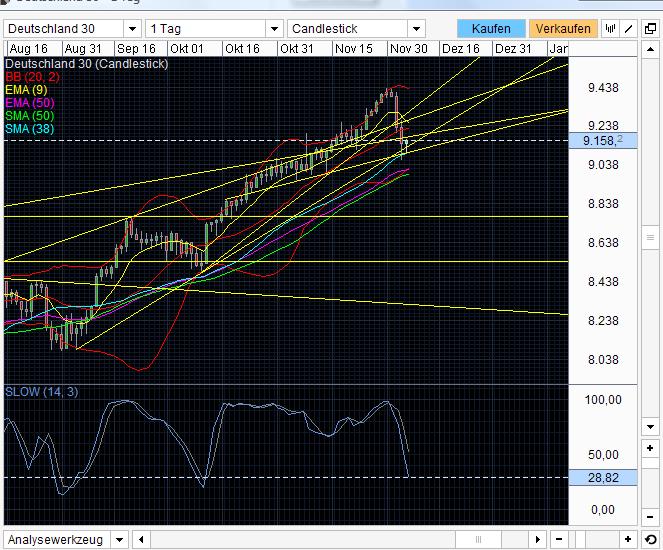Zoom out horizontally with bottom minus
The image size is (663, 550).
(x=559, y=539)
